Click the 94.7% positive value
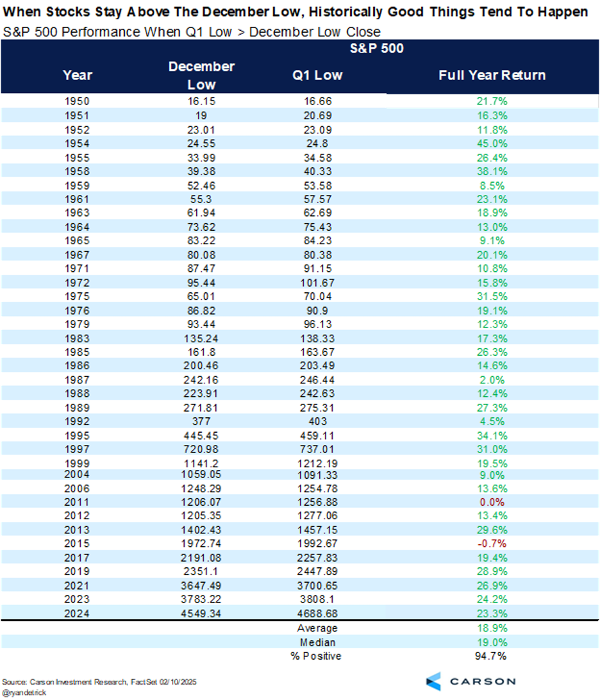The height and width of the screenshot is (700, 600). click(x=492, y=656)
